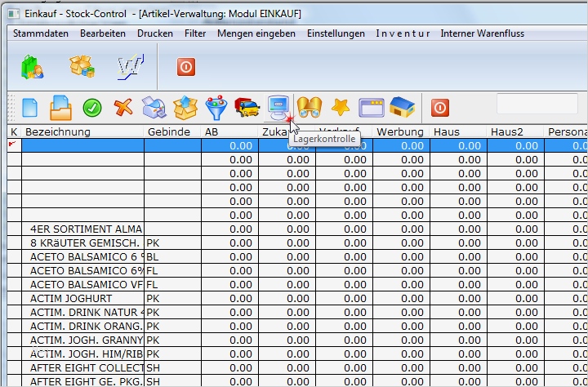The width and height of the screenshot is (588, 387).
Task: Click the Gebinde column header
Action: pyautogui.click(x=172, y=132)
